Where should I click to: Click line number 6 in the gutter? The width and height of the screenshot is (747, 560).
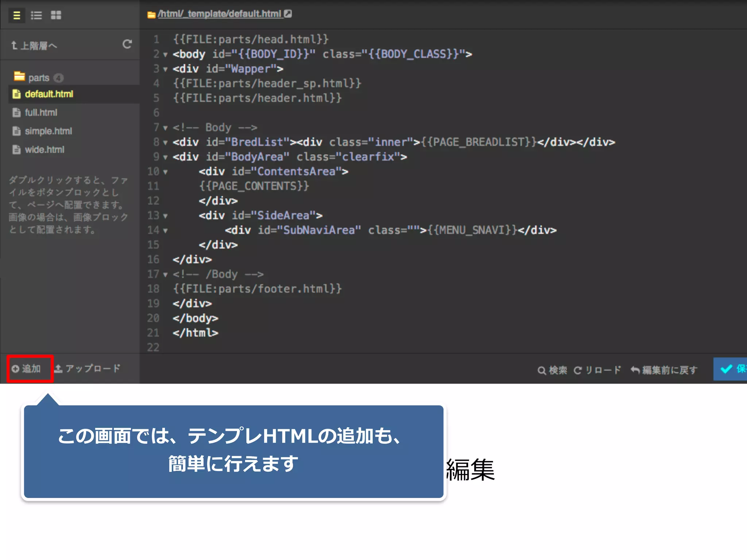click(x=156, y=113)
